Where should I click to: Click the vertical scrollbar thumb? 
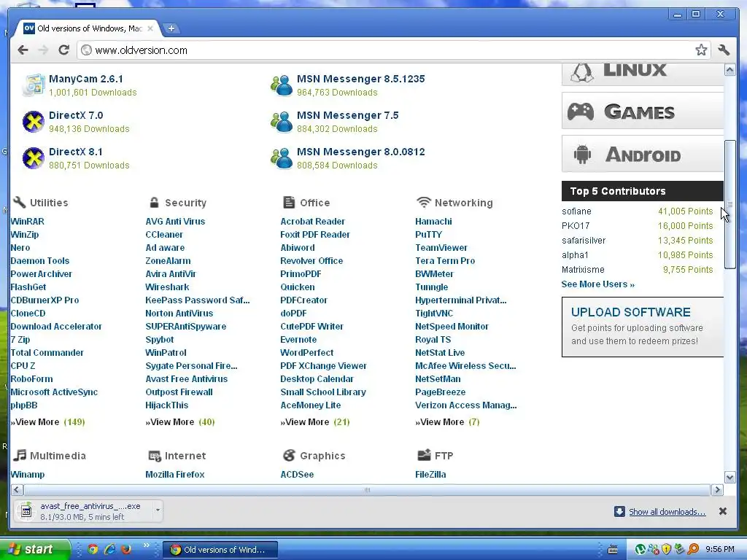point(729,205)
